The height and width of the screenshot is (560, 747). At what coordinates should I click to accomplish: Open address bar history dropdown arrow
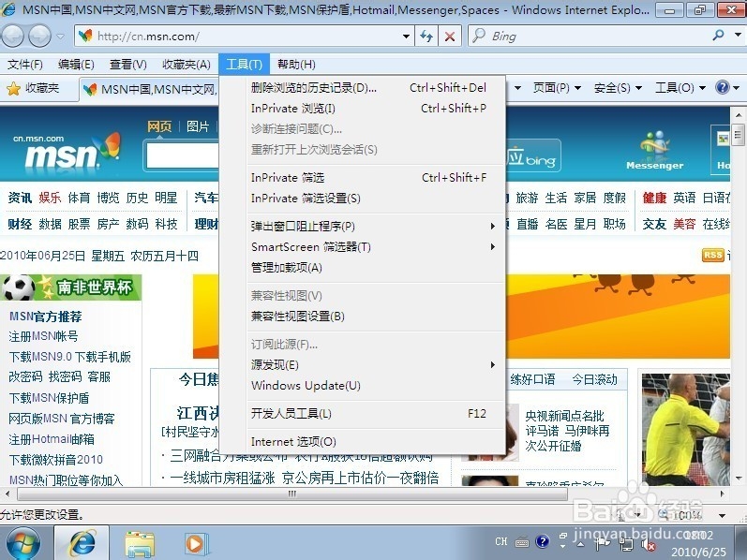pyautogui.click(x=406, y=37)
